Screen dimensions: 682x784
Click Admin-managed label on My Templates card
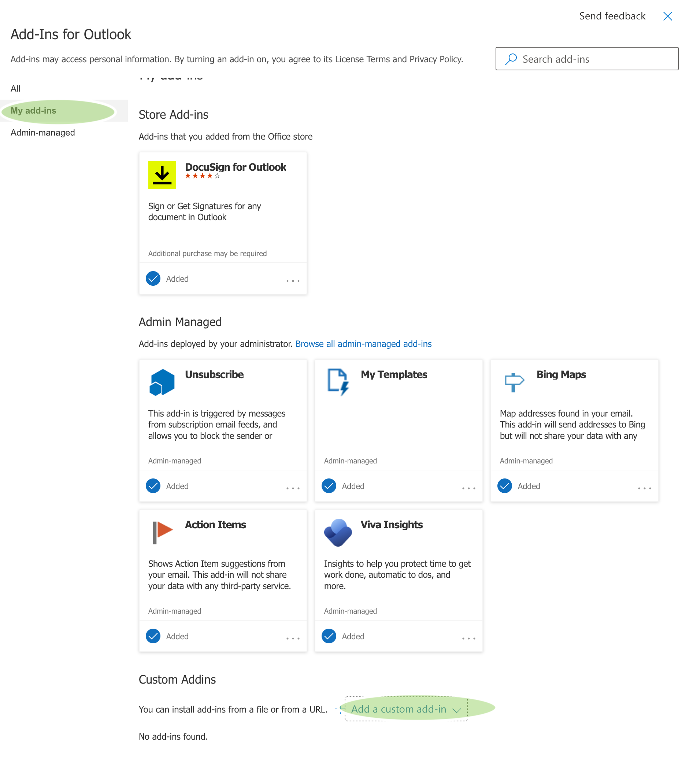(350, 461)
